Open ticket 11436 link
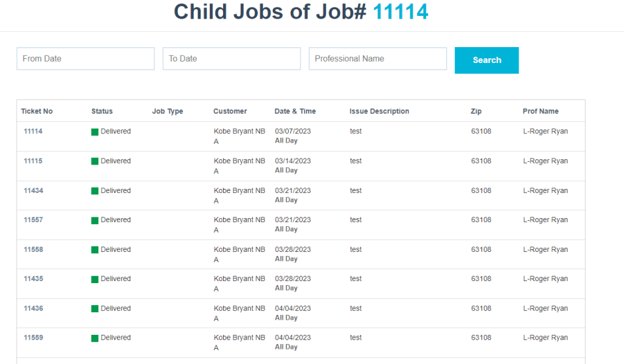 coord(33,309)
